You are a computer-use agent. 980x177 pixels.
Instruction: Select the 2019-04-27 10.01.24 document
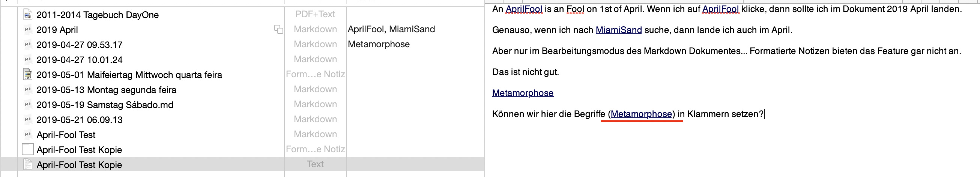tap(80, 60)
